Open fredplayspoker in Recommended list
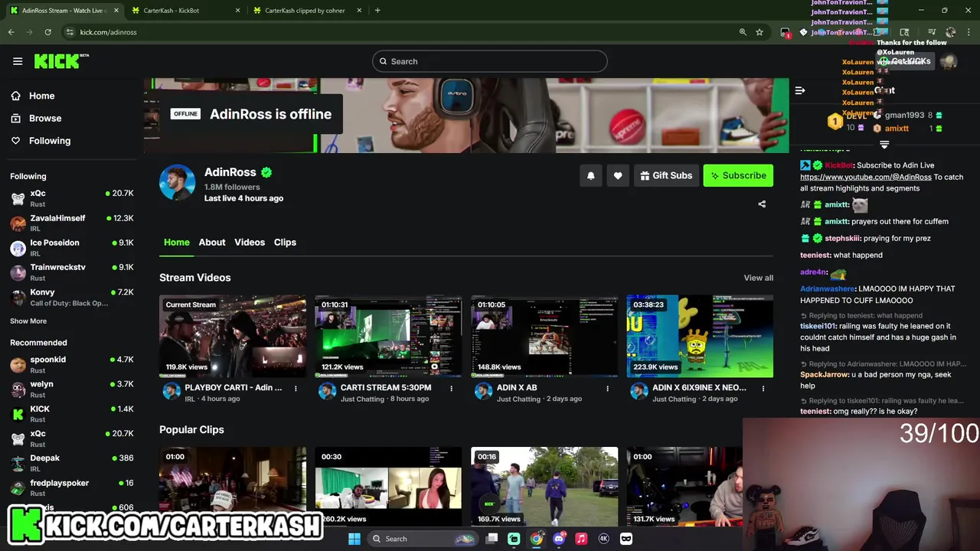 (72, 487)
